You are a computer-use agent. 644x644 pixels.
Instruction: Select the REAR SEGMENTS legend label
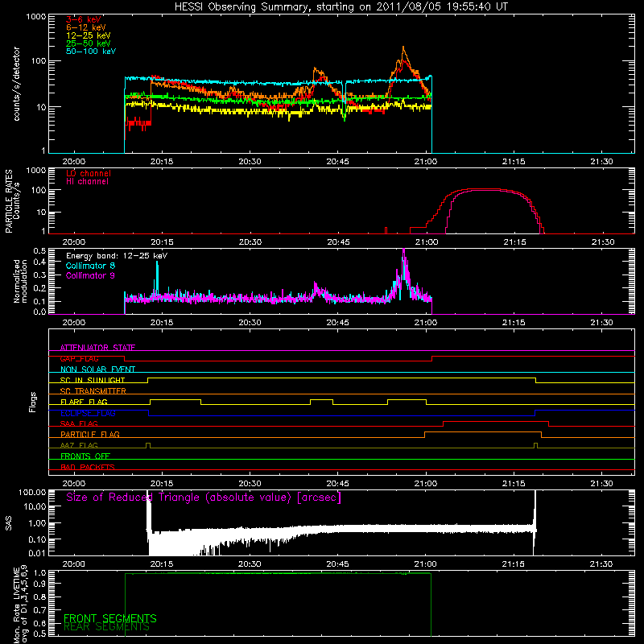107,627
